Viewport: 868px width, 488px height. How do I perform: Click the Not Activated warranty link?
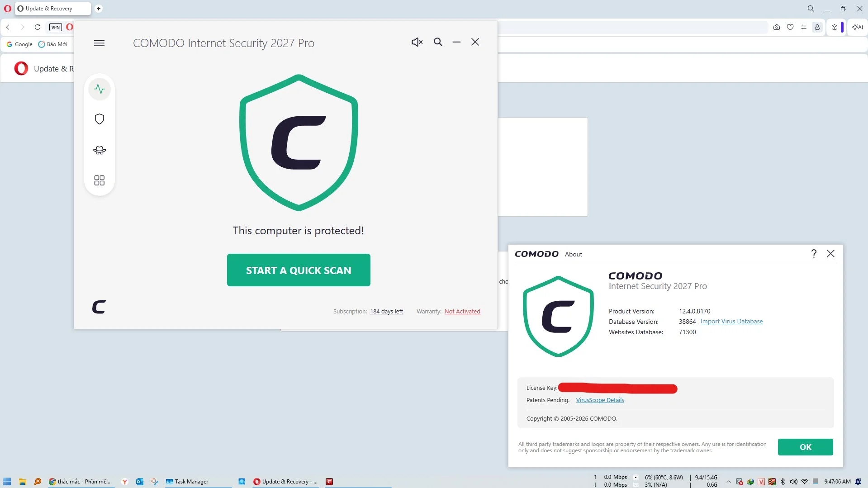pos(462,311)
